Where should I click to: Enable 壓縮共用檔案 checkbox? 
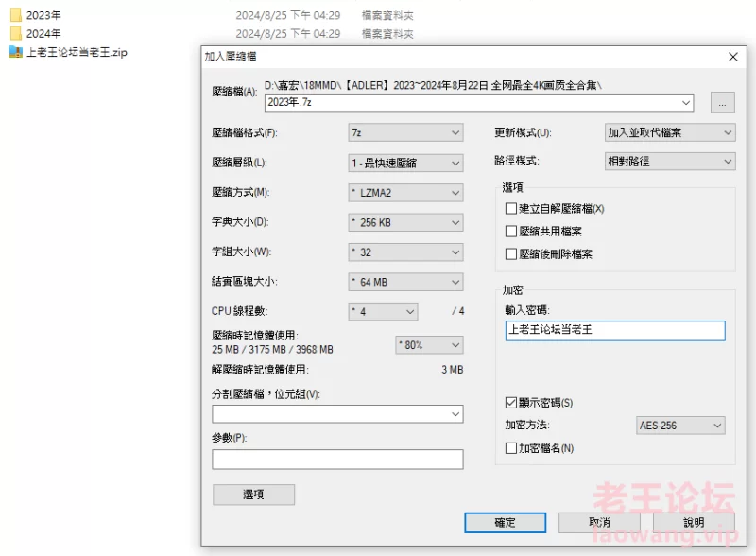click(x=511, y=231)
